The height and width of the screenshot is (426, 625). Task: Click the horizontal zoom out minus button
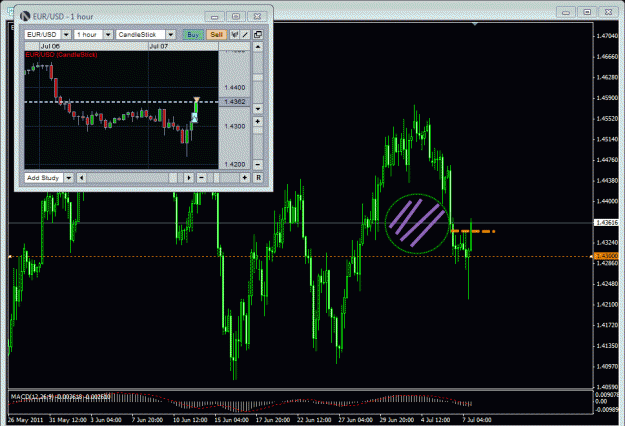pyautogui.click(x=201, y=178)
